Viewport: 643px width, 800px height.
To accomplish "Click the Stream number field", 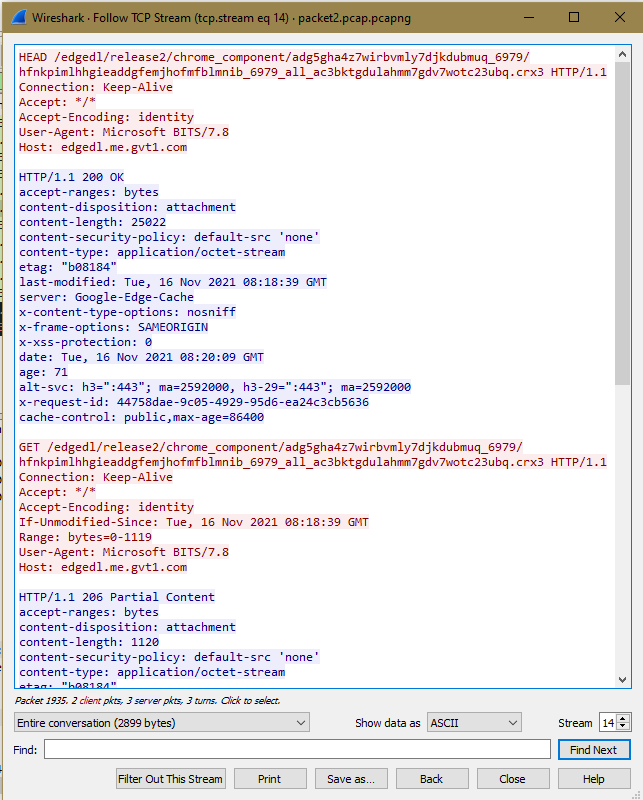I will click(607, 722).
